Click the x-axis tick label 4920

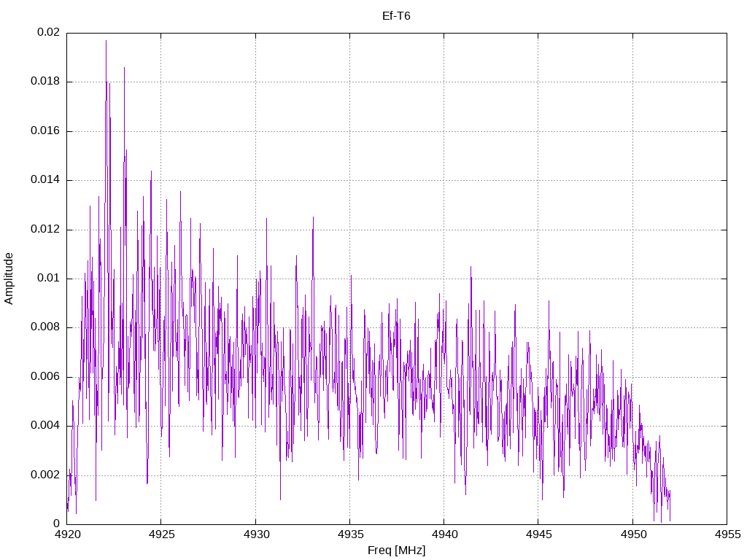[x=67, y=534]
